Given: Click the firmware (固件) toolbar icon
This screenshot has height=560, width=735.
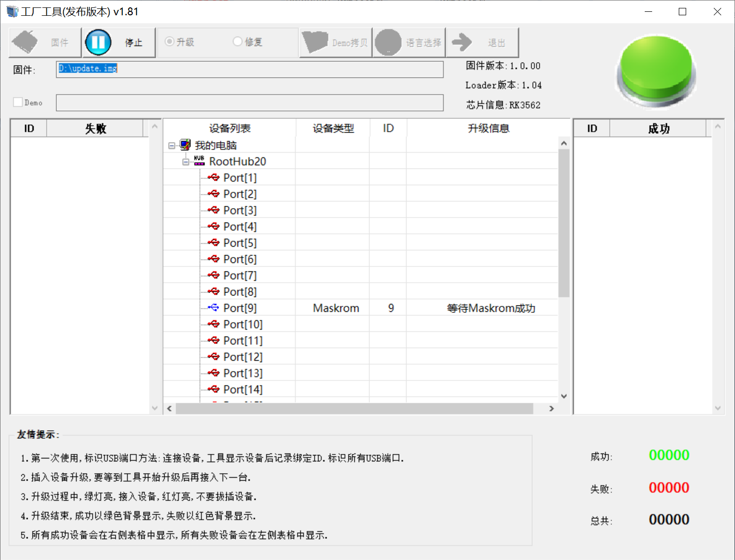Looking at the screenshot, I should 26,42.
